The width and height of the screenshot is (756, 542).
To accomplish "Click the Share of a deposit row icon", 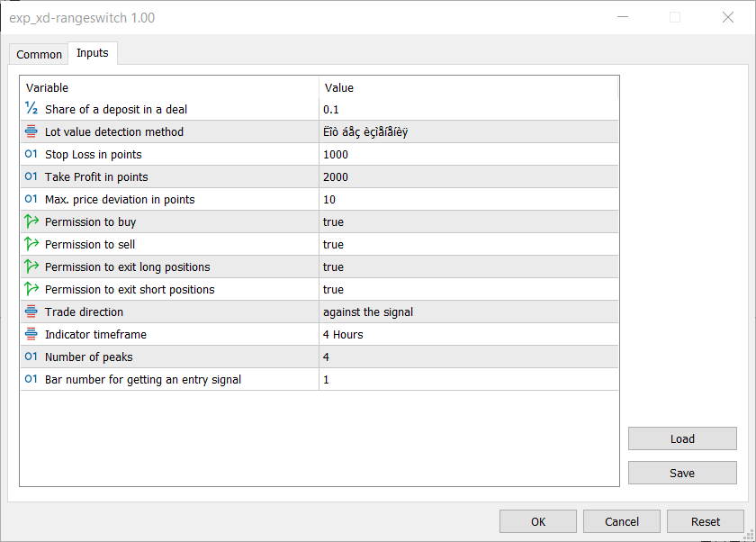I will click(31, 109).
